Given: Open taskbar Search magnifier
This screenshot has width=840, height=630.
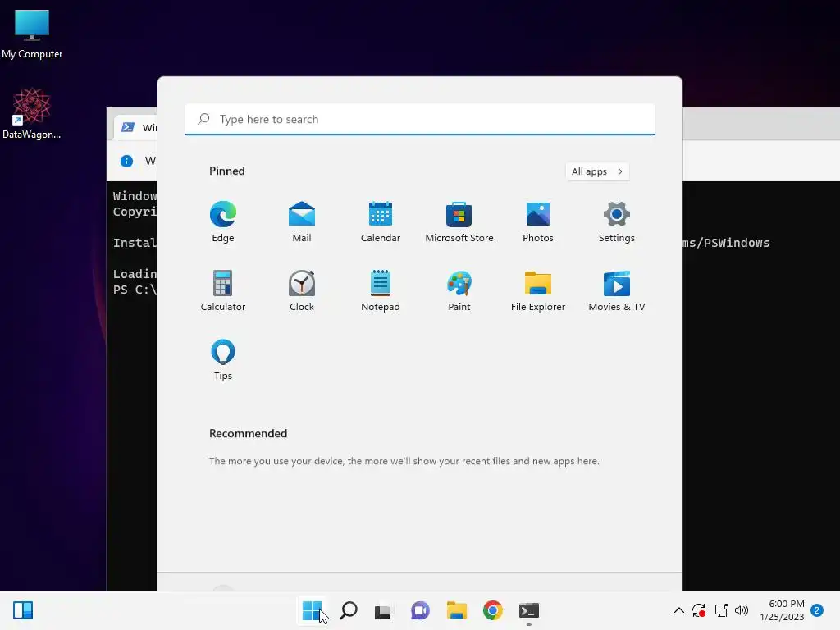Looking at the screenshot, I should click(349, 610).
